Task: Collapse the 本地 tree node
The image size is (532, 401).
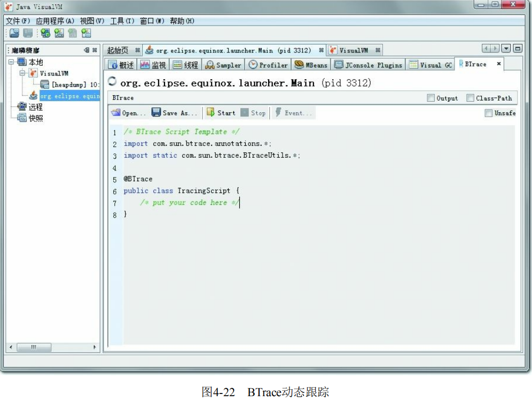Action: [11, 62]
